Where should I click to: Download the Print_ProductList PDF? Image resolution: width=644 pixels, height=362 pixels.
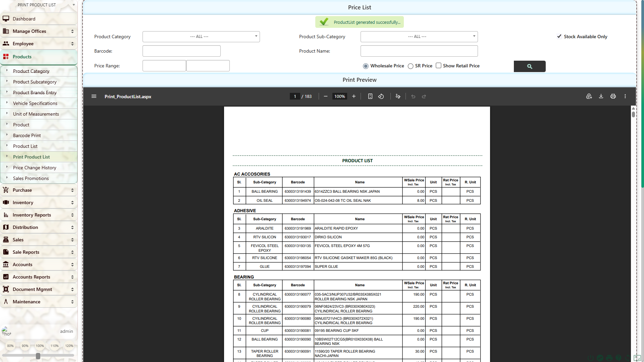click(601, 97)
